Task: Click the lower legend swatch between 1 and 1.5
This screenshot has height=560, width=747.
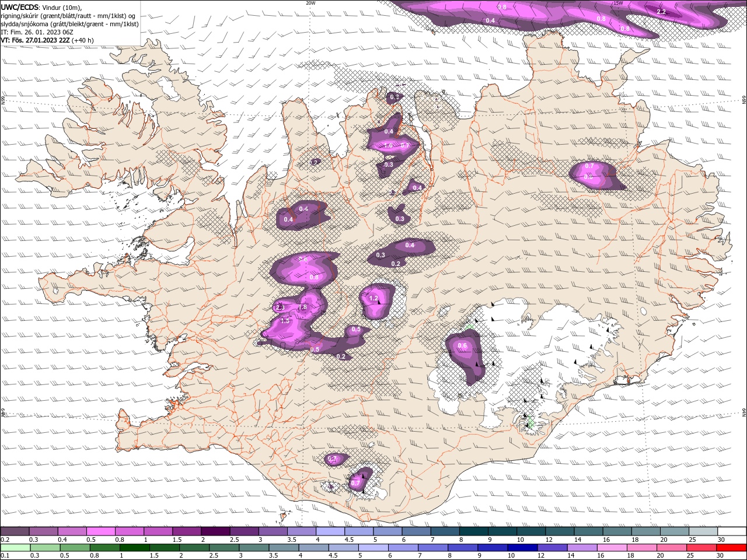Action: tap(135, 548)
